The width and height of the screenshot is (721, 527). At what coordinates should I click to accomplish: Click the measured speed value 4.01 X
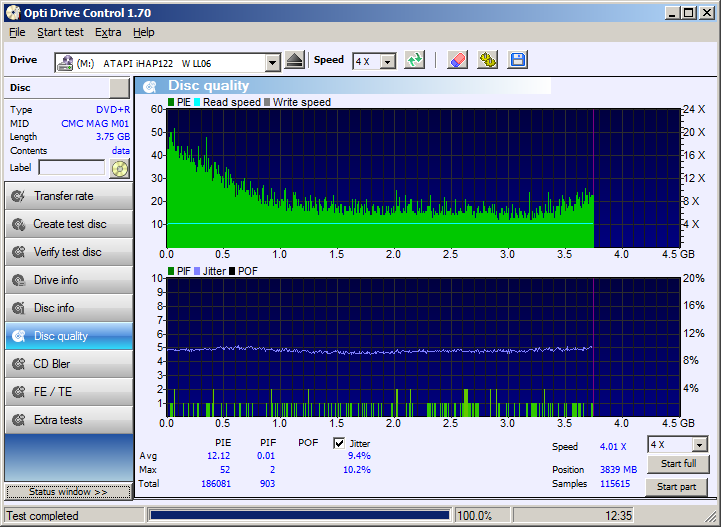pyautogui.click(x=612, y=447)
